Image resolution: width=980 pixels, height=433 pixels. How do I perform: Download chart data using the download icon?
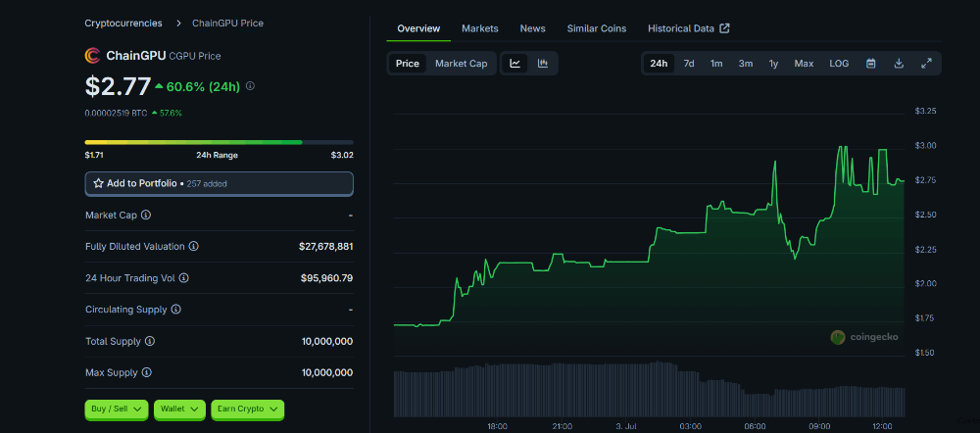(x=899, y=63)
